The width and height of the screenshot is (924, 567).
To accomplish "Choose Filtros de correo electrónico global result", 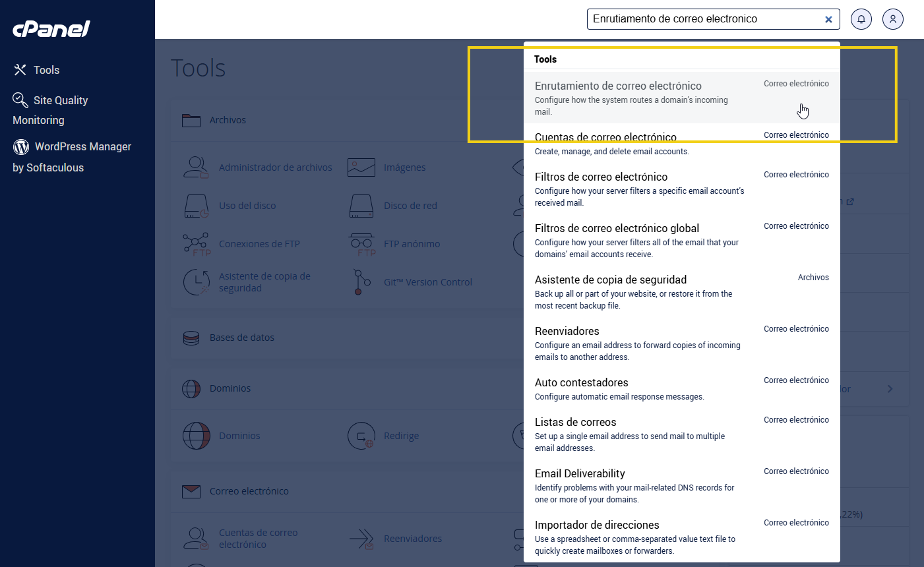I will click(617, 229).
